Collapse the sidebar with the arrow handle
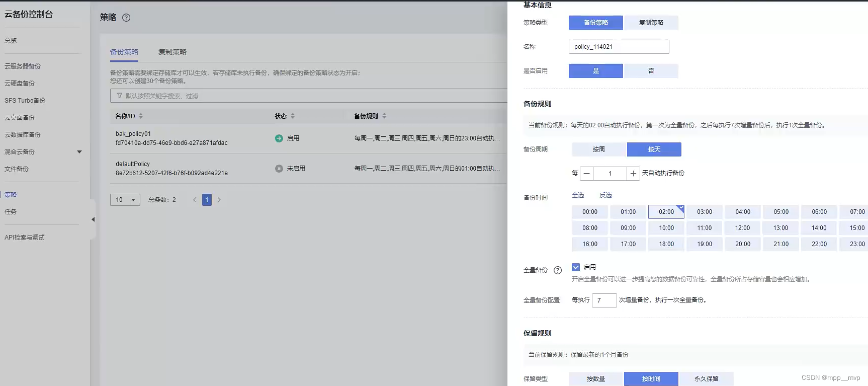 click(93, 219)
